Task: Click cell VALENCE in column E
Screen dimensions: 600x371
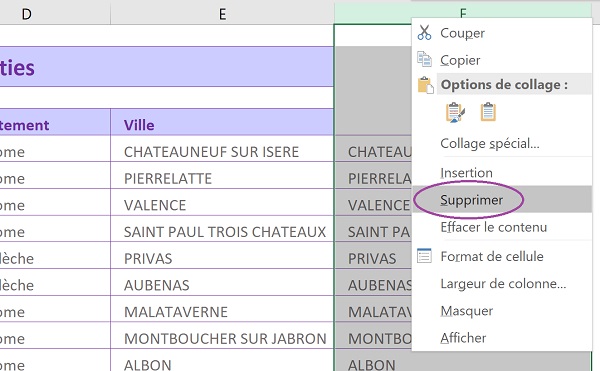Action: tap(222, 202)
